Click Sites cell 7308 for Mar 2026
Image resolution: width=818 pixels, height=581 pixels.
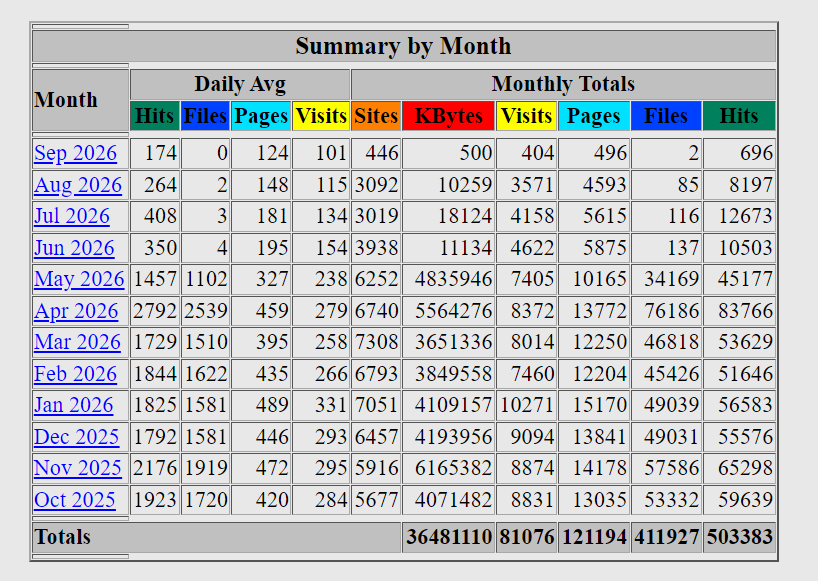pos(376,343)
